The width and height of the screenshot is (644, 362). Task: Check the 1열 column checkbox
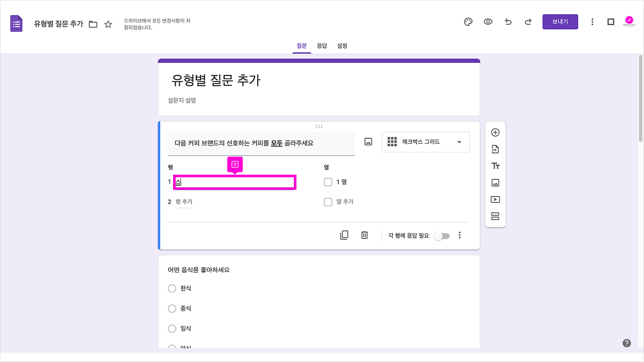328,182
